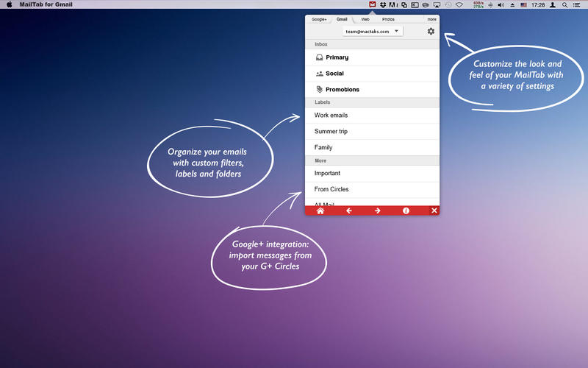Open the Summer trip label
588x368 pixels.
[373, 132]
